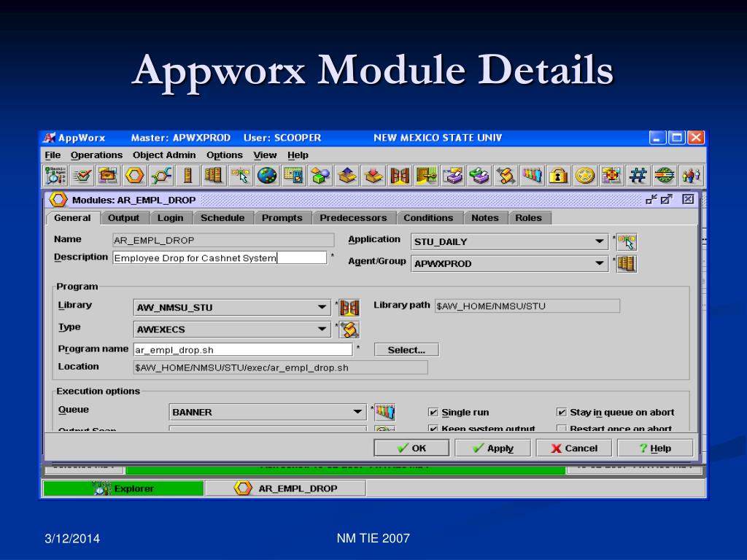Click the picture frame toolbar icon
747x560 pixels.
(108, 176)
